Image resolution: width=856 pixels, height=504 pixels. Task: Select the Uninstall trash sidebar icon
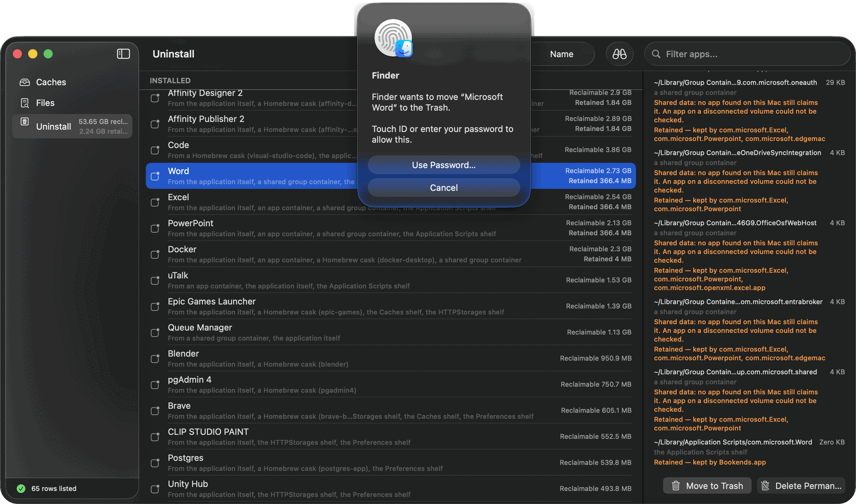point(25,122)
